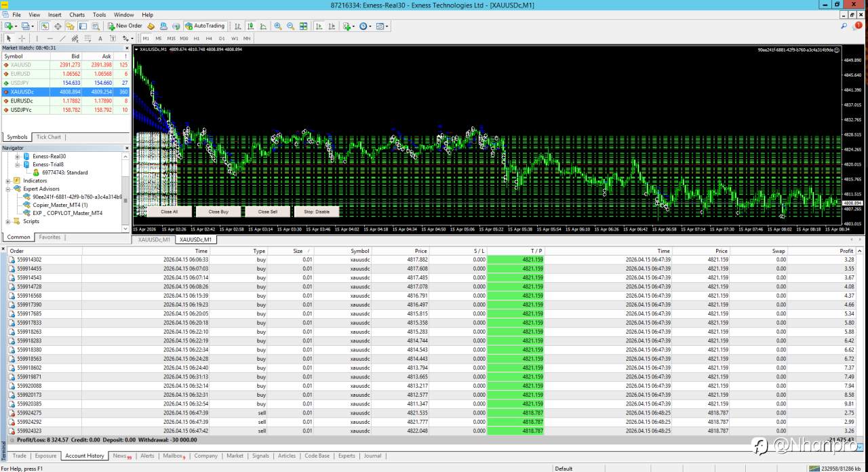Select the trendline drawing tool
This screenshot has width=868, height=472.
tap(62, 38)
